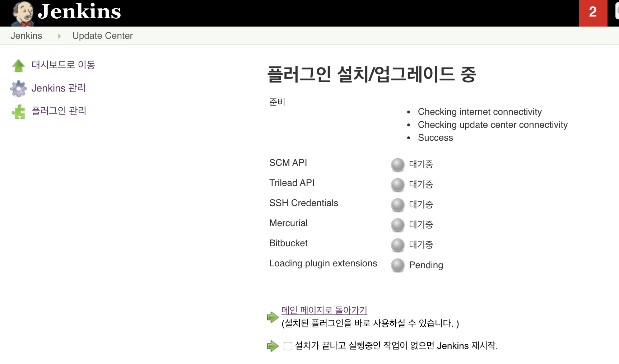The width and height of the screenshot is (619, 364).
Task: Click 대기중 status next to Bitbucket
Action: (421, 245)
